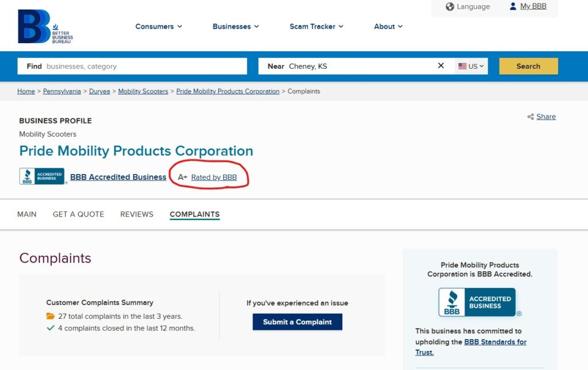Click the checkmark icon by closed complaints
This screenshot has width=588, height=370.
[x=51, y=328]
